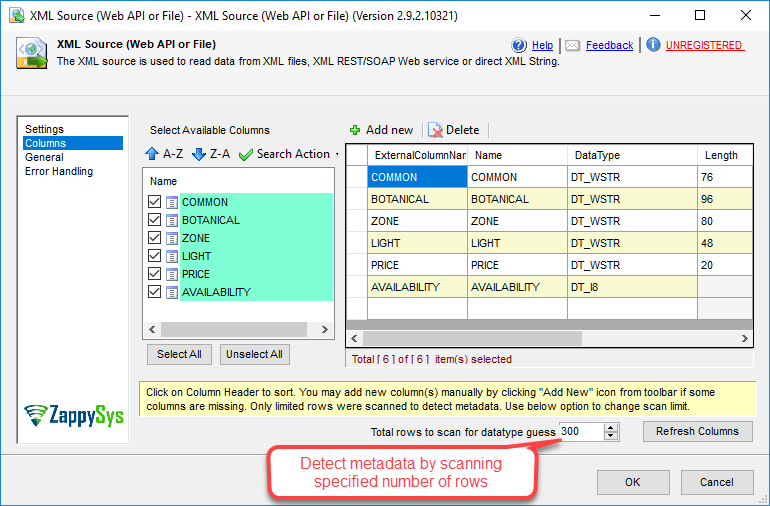Click the AVAILABILITY external column cell

(418, 287)
